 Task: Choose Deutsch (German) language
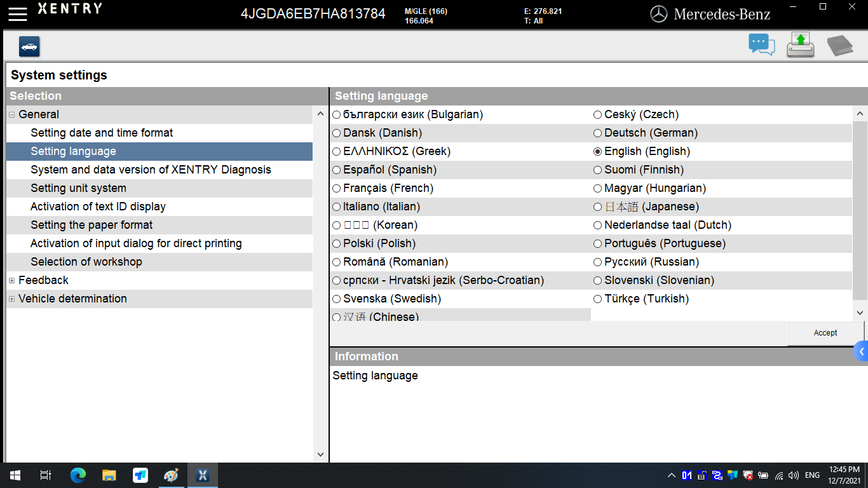point(598,133)
